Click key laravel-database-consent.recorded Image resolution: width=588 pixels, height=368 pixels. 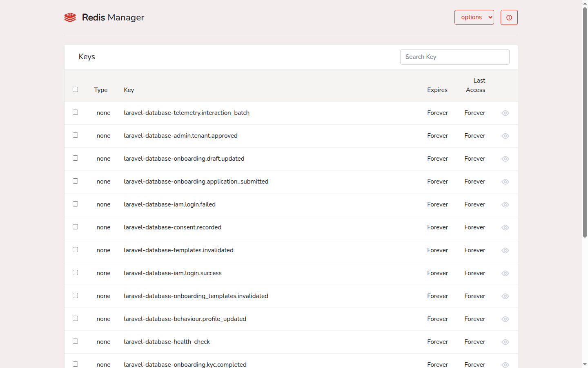pyautogui.click(x=172, y=227)
